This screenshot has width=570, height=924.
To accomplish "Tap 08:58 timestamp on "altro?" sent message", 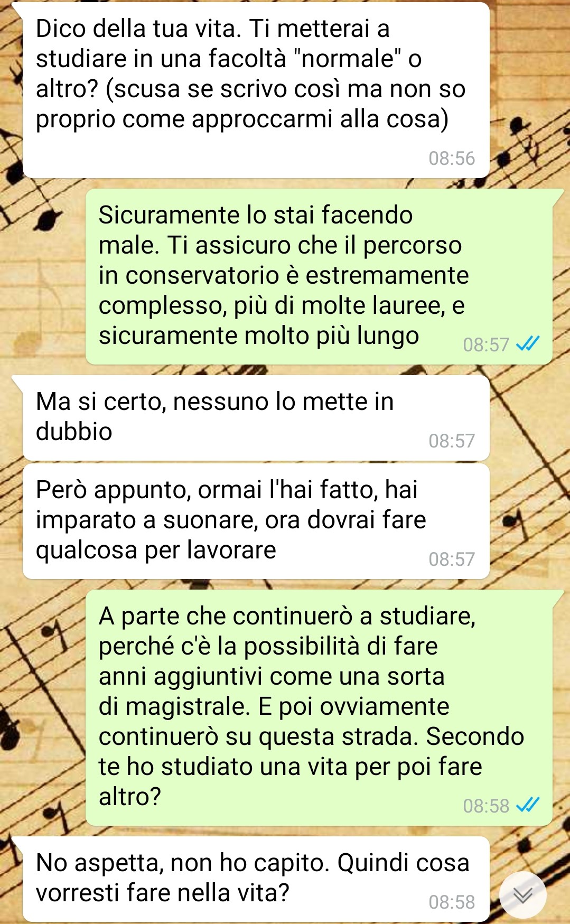I will click(486, 806).
